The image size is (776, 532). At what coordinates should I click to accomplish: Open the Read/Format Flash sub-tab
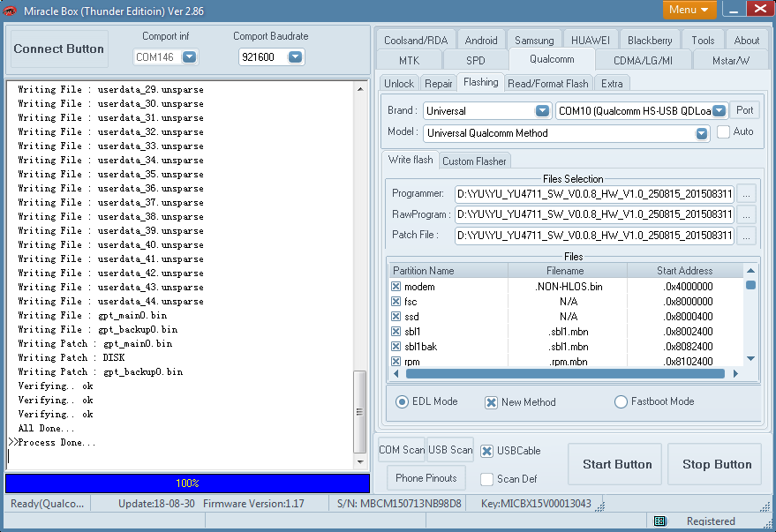[548, 84]
